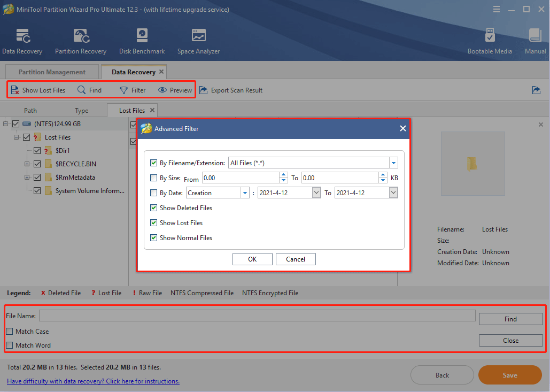
Task: Click the Find button beside File Name
Action: coord(511,319)
